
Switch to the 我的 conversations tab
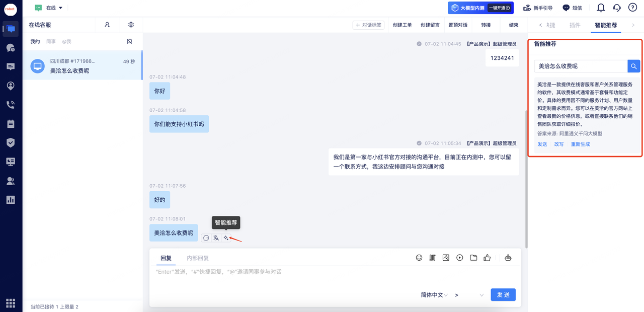pyautogui.click(x=35, y=41)
